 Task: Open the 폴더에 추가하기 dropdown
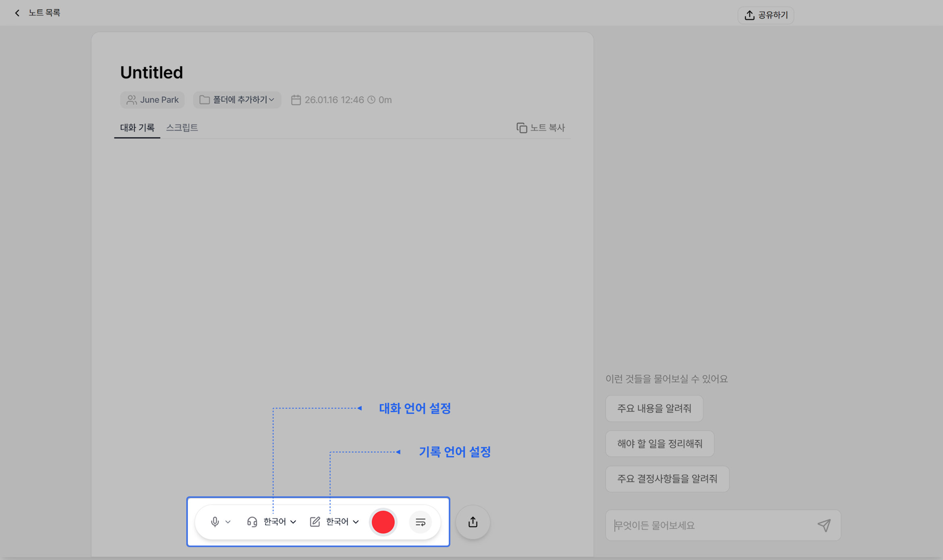(x=237, y=100)
